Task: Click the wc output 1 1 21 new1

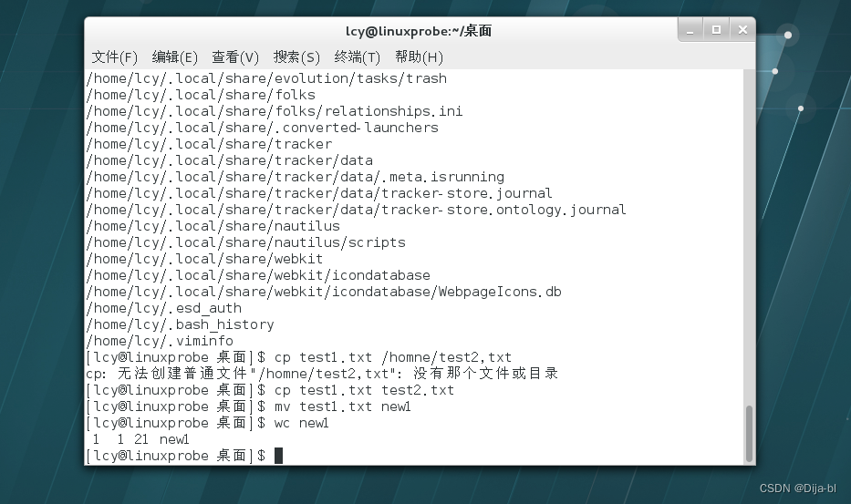Action: coord(140,439)
